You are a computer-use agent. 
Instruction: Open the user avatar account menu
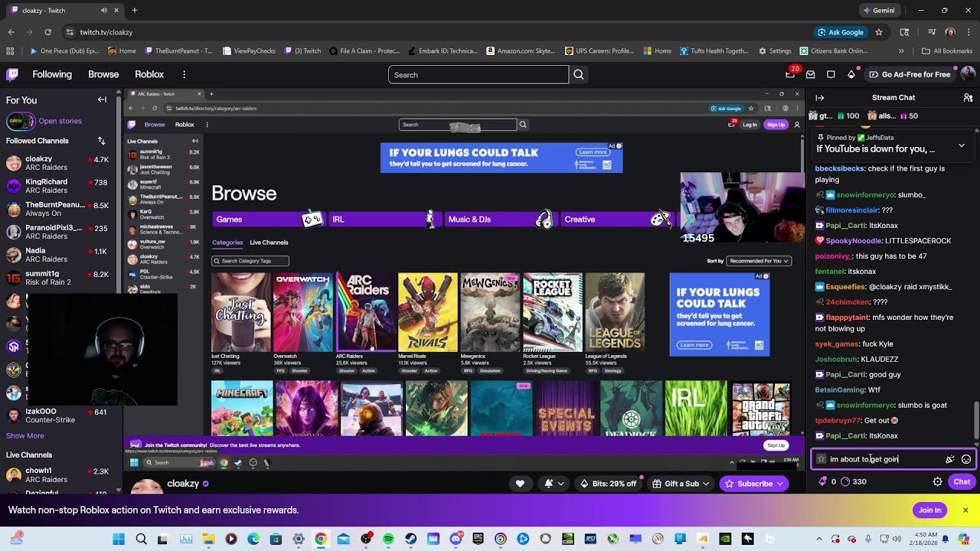pos(967,74)
